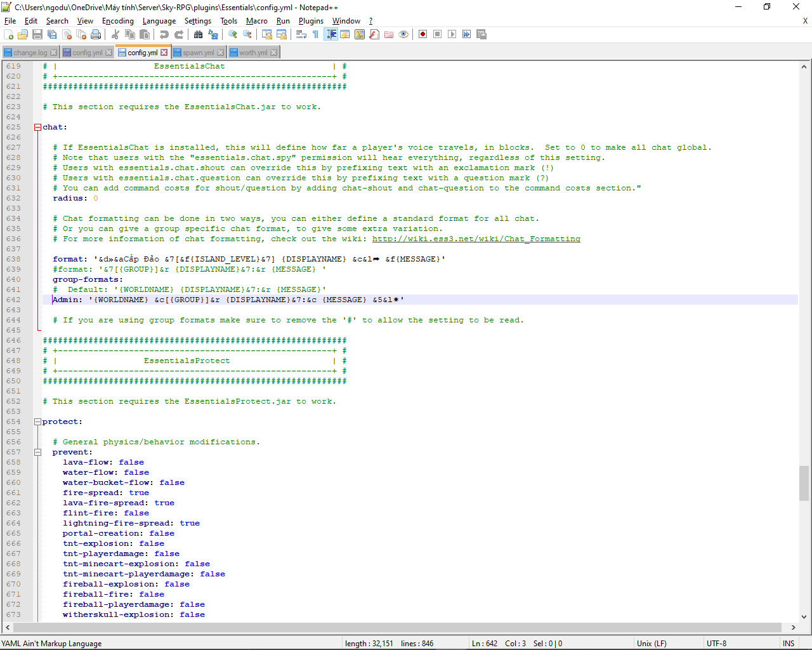Screen dimensions: 812x650
Task: Click the Save file toolbar icon
Action: [37, 34]
